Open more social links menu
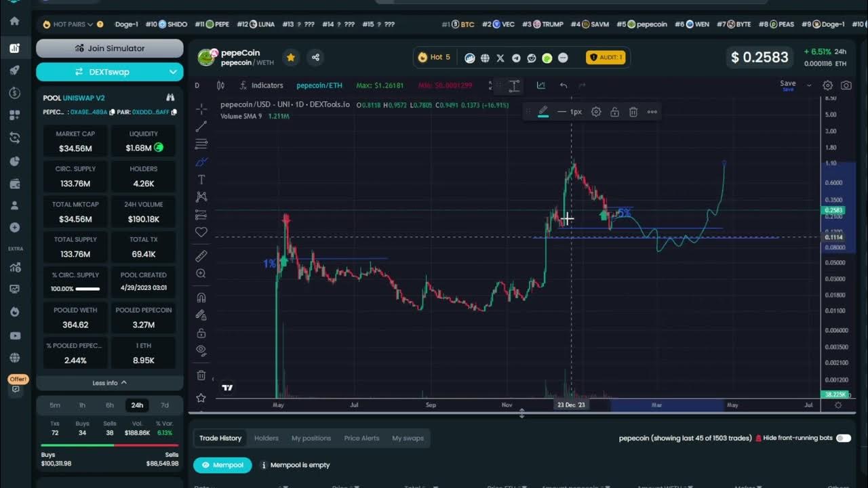The height and width of the screenshot is (488, 868). [x=563, y=58]
